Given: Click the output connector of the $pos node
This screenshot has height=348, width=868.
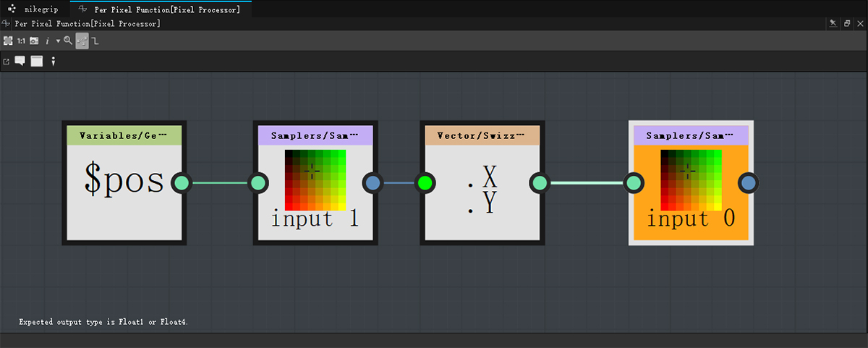Looking at the screenshot, I should [182, 182].
